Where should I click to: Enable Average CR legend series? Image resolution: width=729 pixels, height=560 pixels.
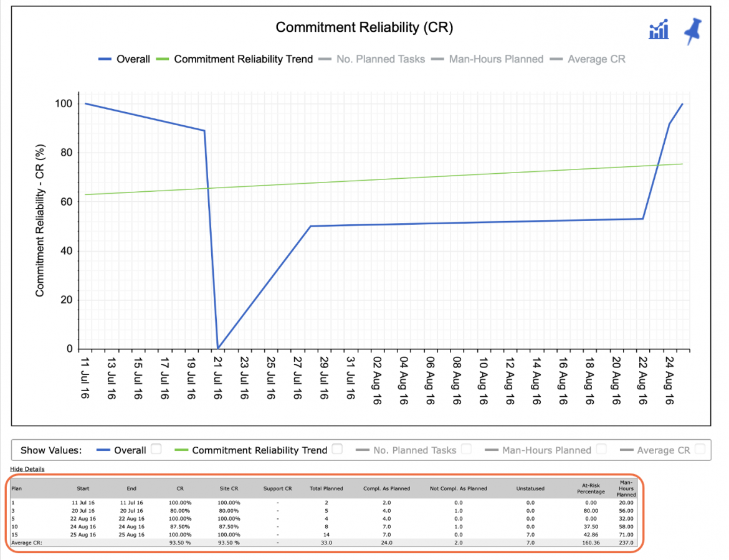click(588, 59)
